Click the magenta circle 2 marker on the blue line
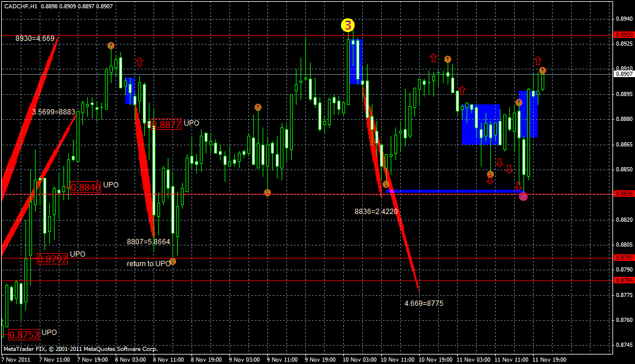 click(524, 196)
